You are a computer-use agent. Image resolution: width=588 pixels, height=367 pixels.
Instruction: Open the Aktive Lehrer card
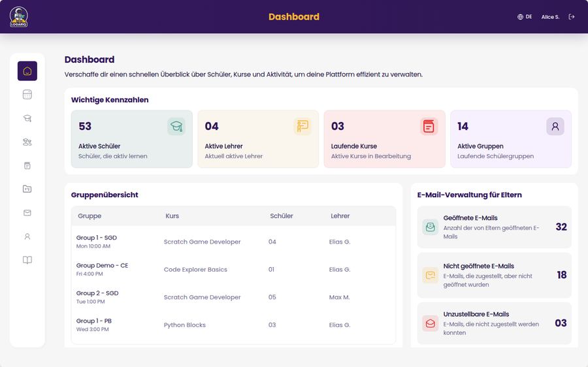pos(258,138)
